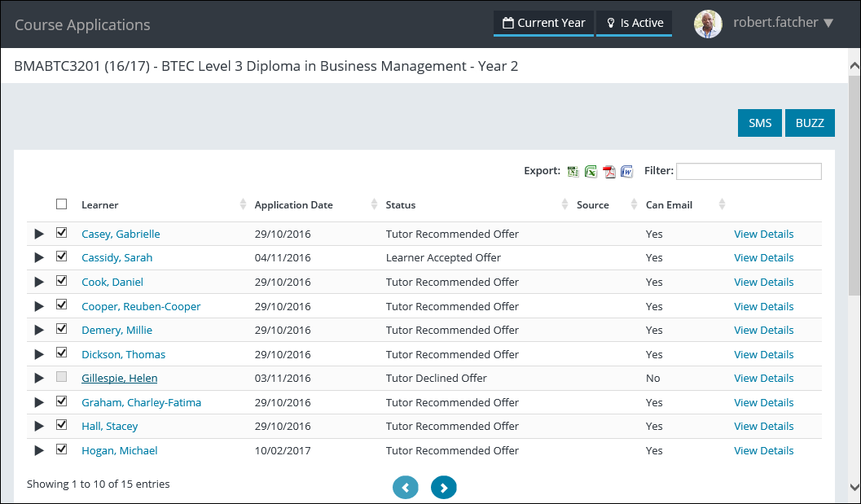The image size is (861, 504).
Task: Click sort arrows on Application Date column
Action: [375, 205]
